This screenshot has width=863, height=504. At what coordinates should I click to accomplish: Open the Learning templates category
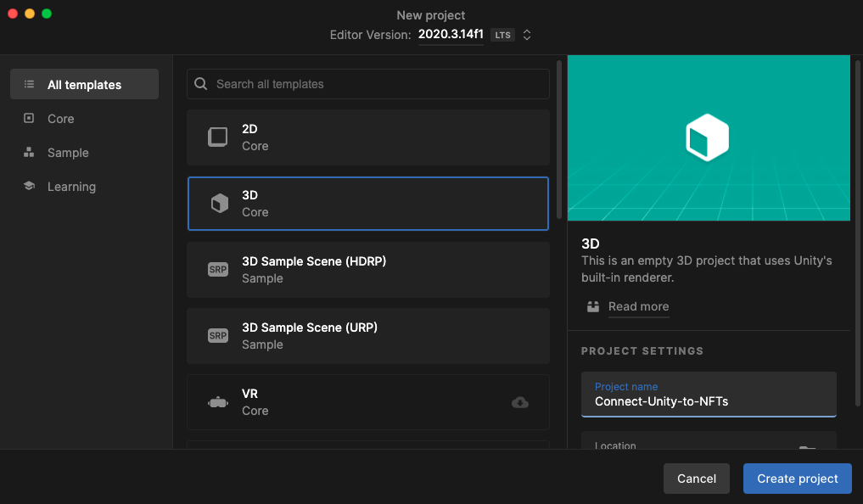tap(84, 187)
